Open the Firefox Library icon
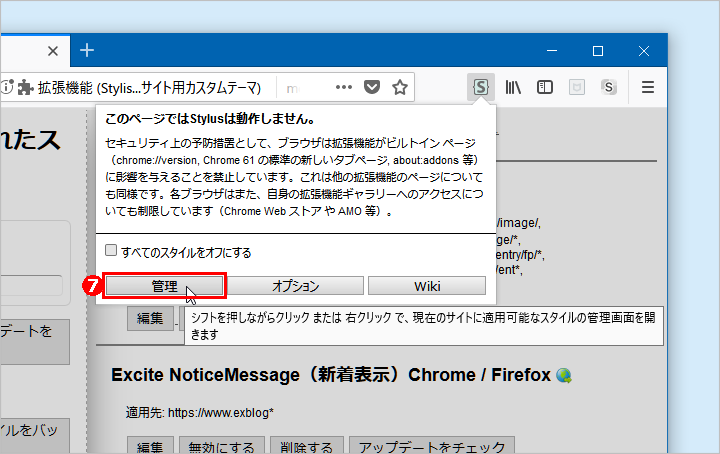This screenshot has width=720, height=454. click(x=513, y=87)
